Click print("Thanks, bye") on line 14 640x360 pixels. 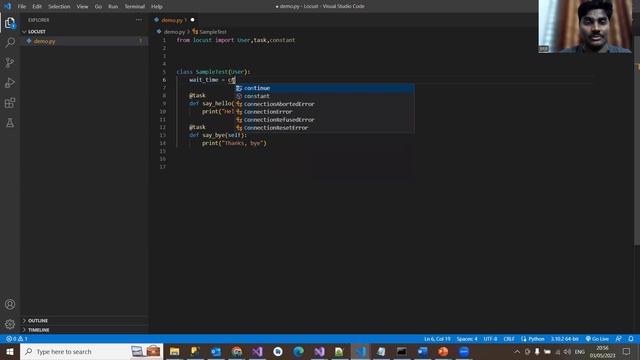click(234, 143)
